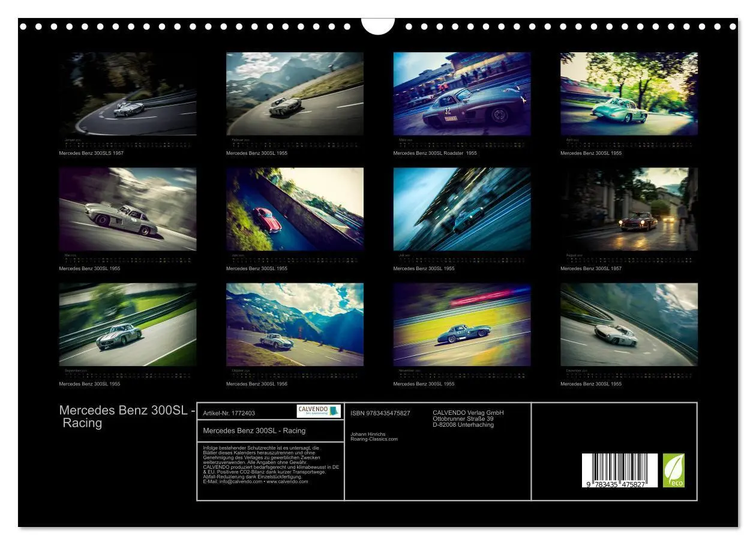Open the August photo of car with headlights on wet street

tap(629, 209)
